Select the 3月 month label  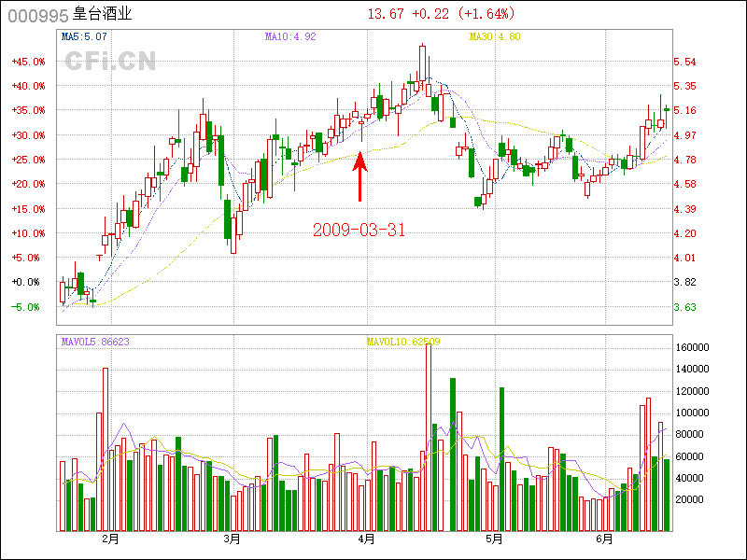[232, 539]
